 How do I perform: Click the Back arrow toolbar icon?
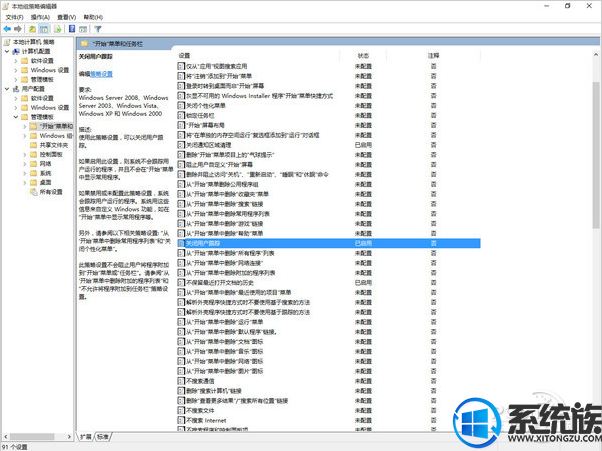click(x=7, y=29)
